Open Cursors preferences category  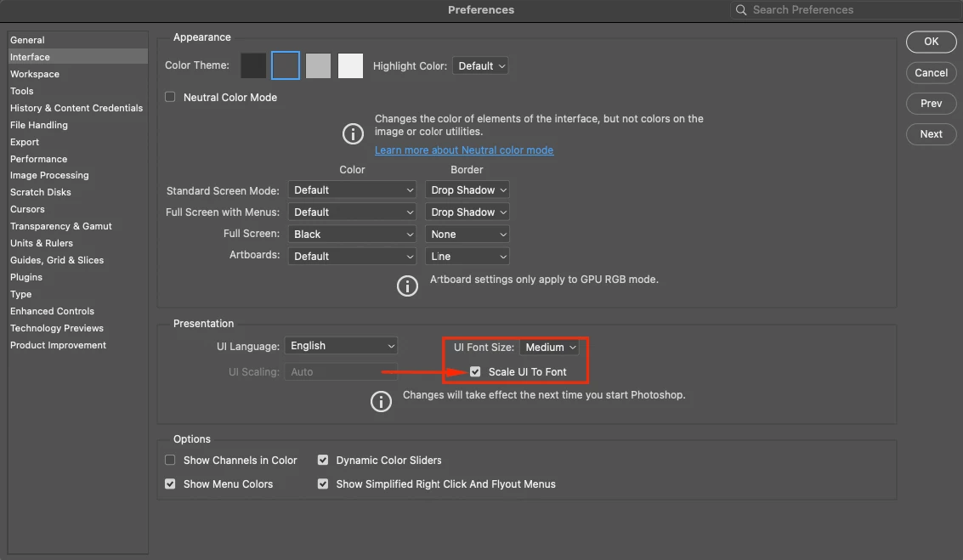[77, 209]
